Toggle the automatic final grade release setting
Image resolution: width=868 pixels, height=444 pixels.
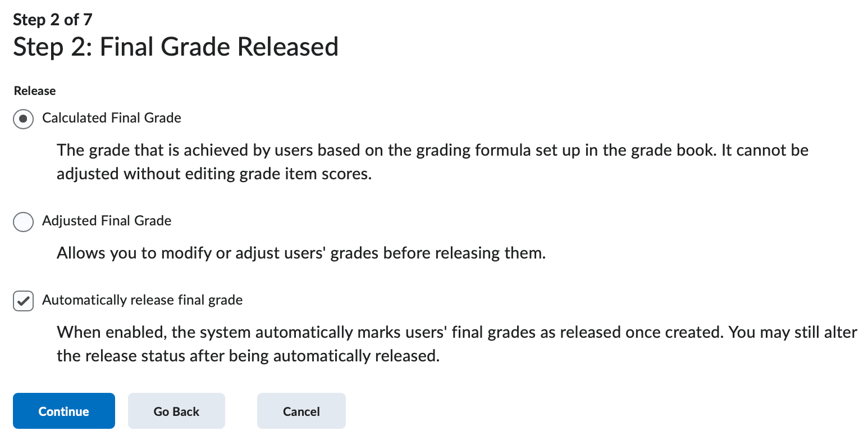pyautogui.click(x=23, y=301)
